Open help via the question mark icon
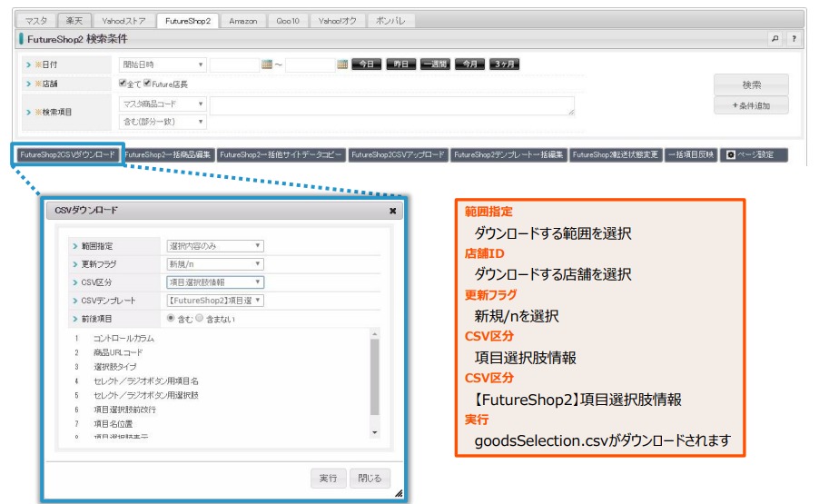The image size is (819, 504). 794,39
